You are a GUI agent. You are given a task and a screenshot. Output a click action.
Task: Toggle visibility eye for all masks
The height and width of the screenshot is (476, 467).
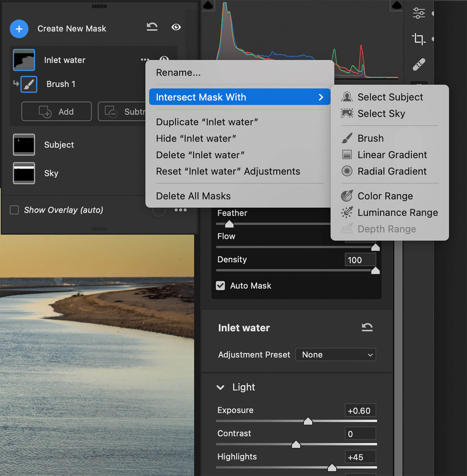pos(176,27)
